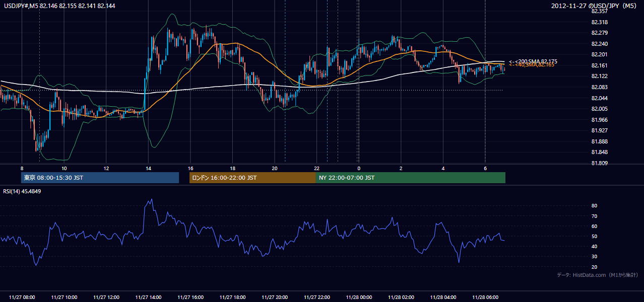Click the 11/27 10:00 date label
Screen dimensions: 644x302
[64, 297]
